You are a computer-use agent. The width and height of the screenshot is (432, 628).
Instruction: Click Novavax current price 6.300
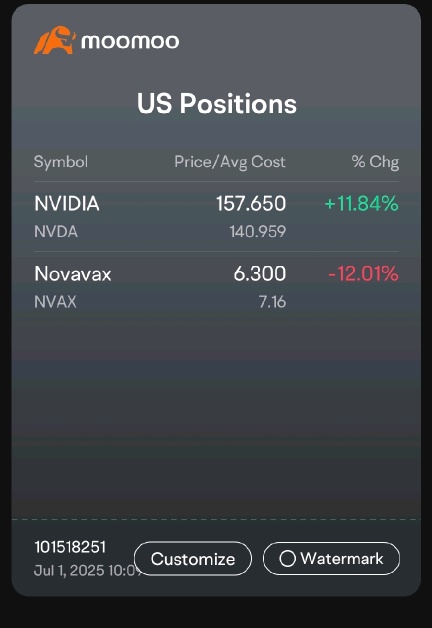pyautogui.click(x=260, y=274)
